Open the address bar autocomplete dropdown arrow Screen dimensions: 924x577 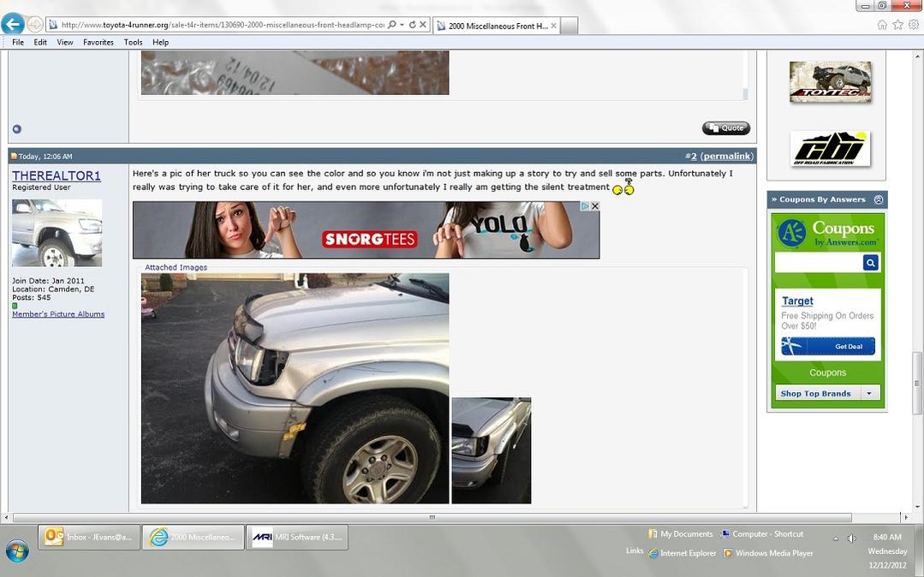click(x=402, y=25)
